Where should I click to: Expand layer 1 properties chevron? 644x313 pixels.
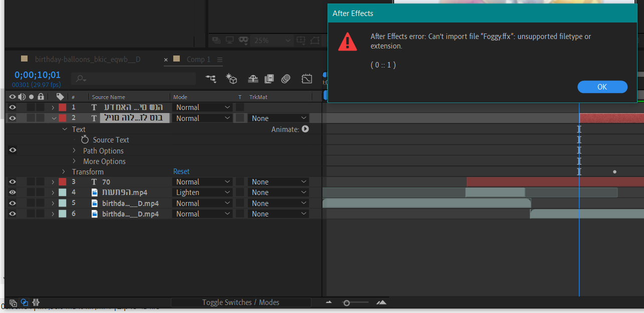pyautogui.click(x=53, y=107)
